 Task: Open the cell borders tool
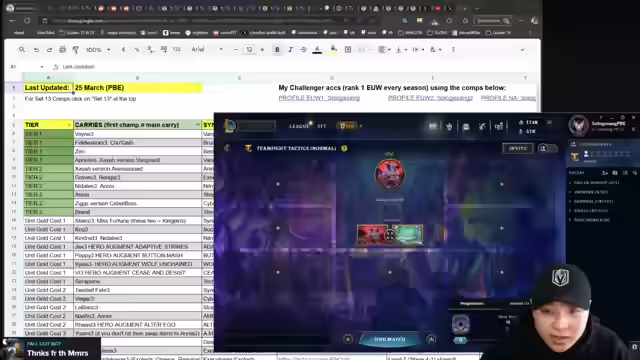pos(348,49)
